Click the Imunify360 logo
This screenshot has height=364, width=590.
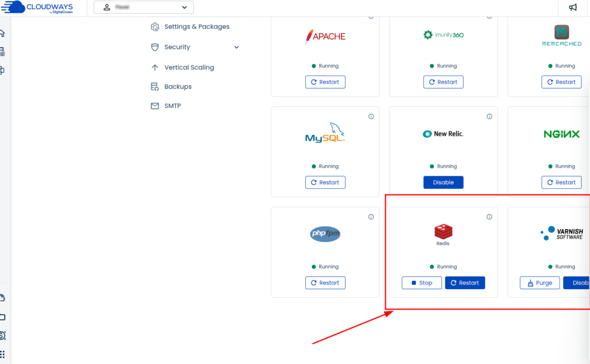[443, 35]
